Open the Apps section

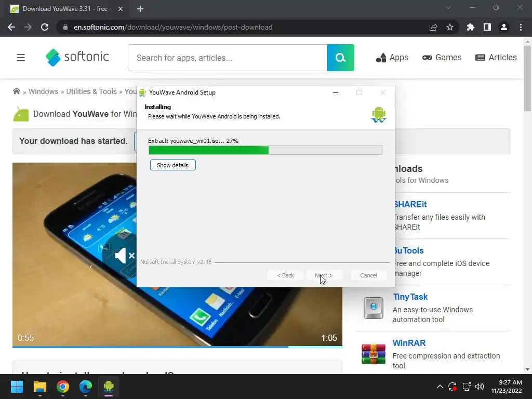pyautogui.click(x=392, y=58)
